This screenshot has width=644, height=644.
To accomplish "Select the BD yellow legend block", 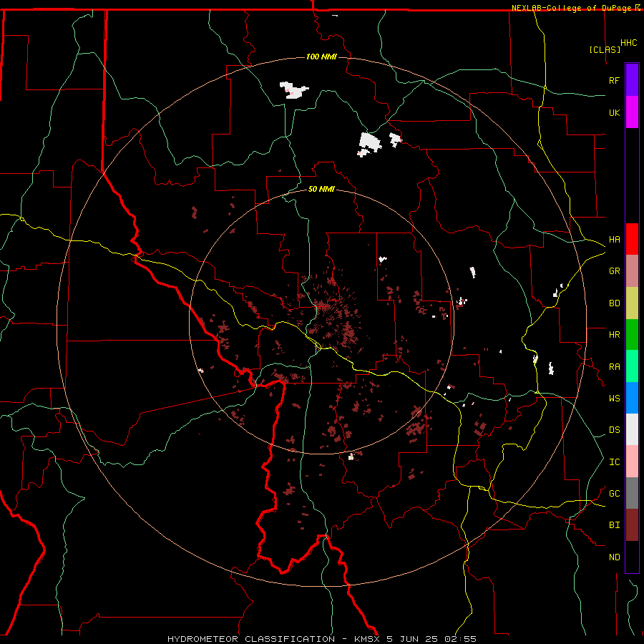I will [632, 303].
